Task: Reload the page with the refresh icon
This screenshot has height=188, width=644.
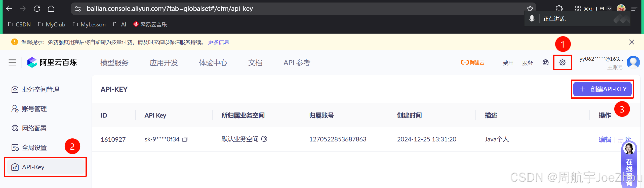Action: 37,9
